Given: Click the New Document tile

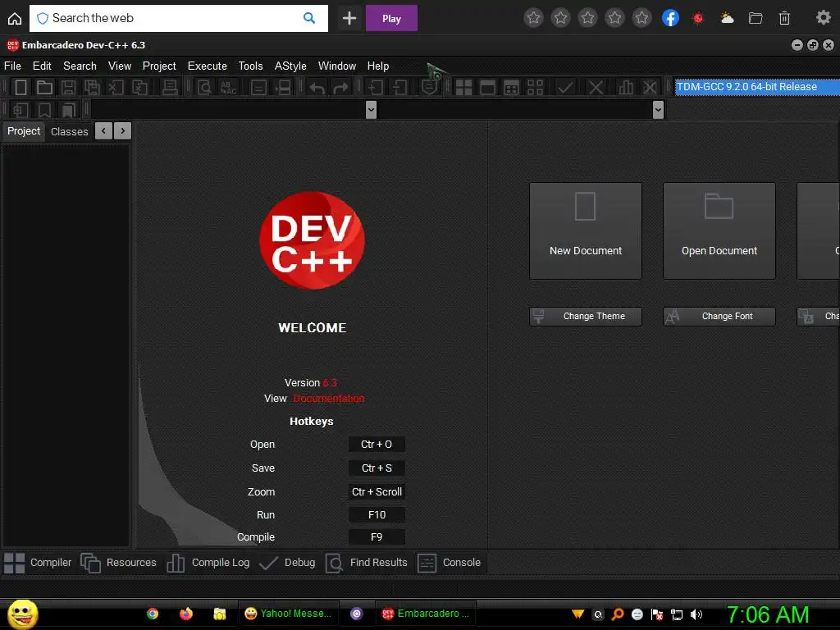Looking at the screenshot, I should (x=586, y=231).
